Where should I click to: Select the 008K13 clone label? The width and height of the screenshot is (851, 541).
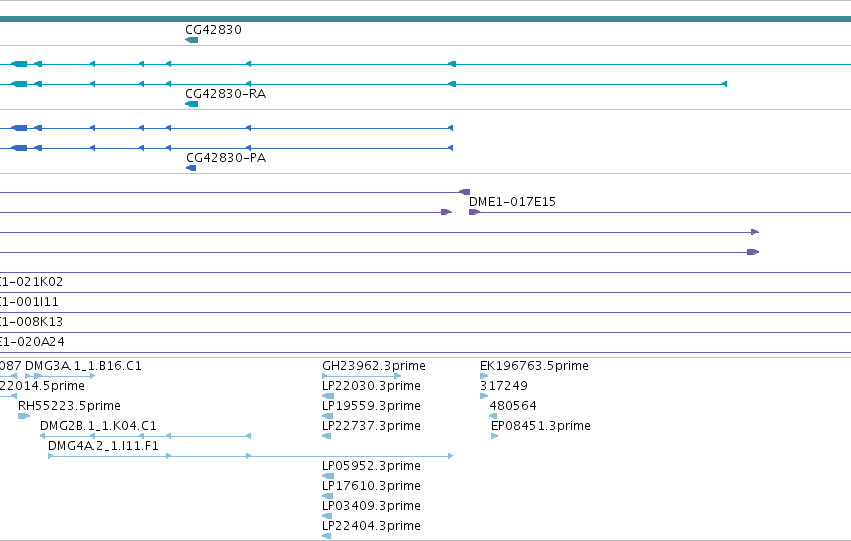coord(31,322)
